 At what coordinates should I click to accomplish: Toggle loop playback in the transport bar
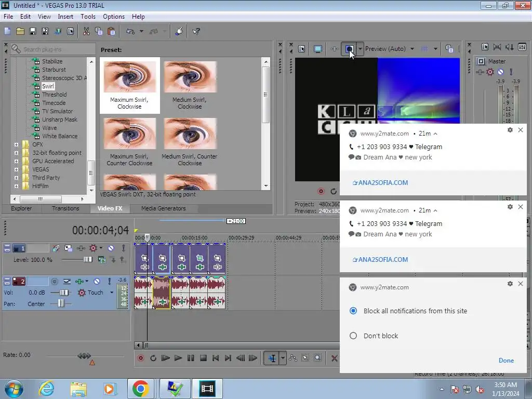153,358
